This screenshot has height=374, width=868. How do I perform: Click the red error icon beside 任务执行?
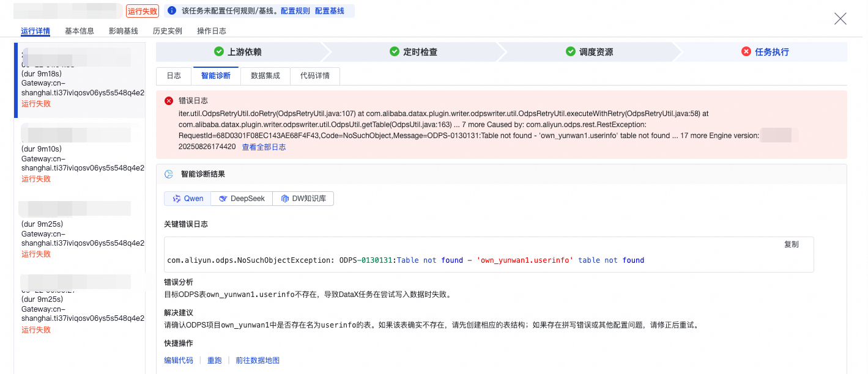tap(746, 52)
